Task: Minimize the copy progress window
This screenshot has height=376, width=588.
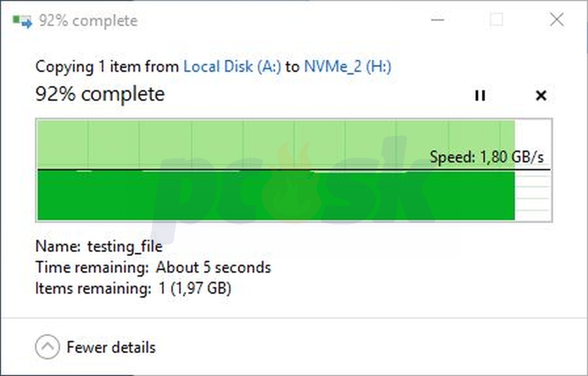Action: pos(438,20)
